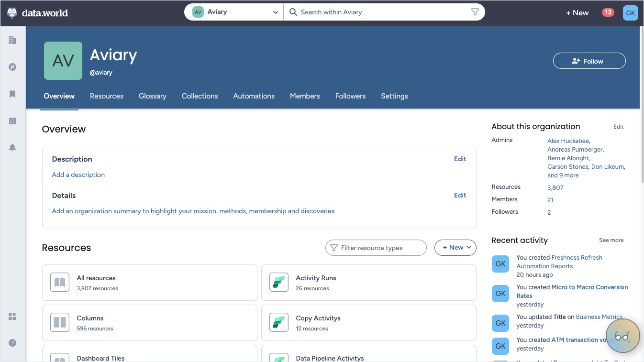Open the Columns card title

pos(90,318)
